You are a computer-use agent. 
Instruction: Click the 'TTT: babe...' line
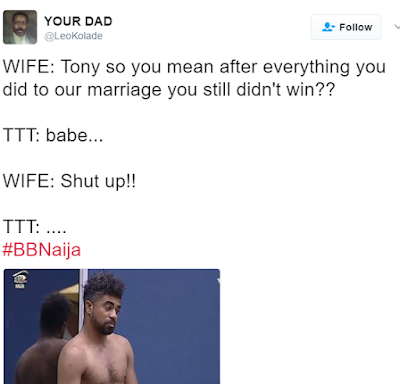point(53,136)
